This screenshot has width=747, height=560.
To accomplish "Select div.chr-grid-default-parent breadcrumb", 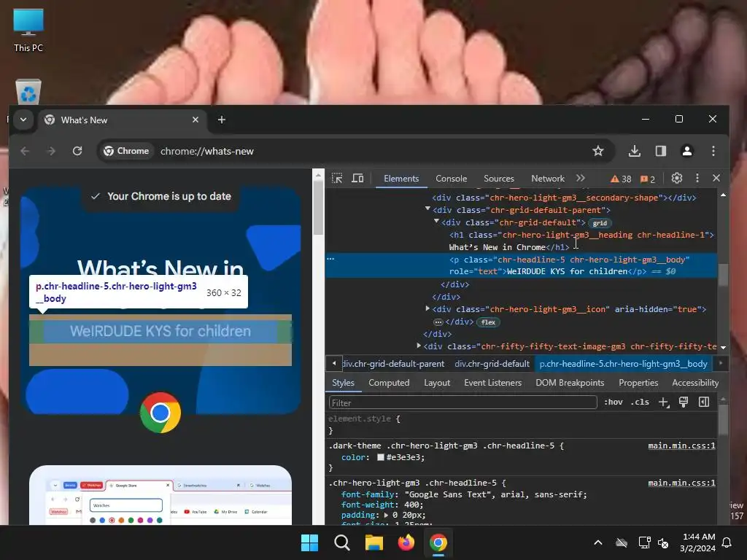I will (x=393, y=364).
